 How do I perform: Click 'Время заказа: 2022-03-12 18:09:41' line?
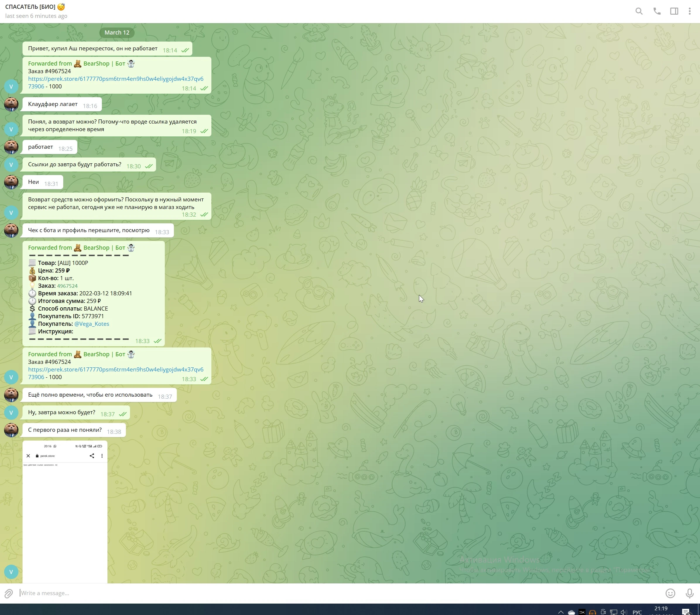pos(80,294)
